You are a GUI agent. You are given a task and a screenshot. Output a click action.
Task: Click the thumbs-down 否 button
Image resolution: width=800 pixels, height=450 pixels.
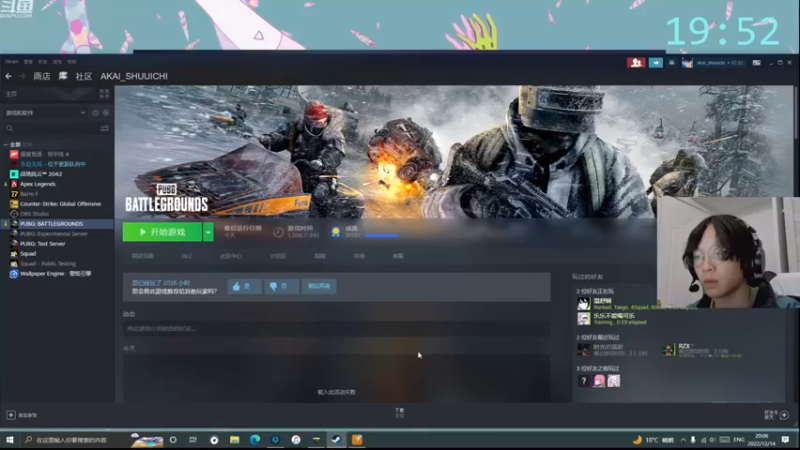click(281, 286)
